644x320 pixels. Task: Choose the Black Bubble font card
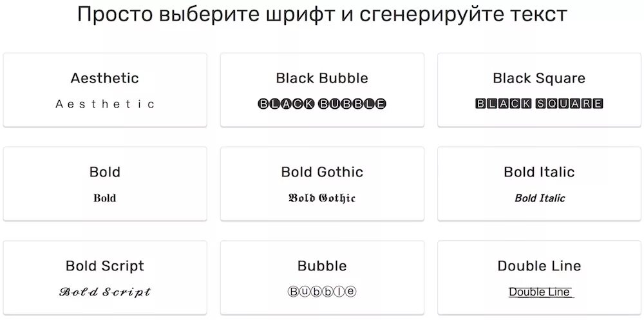[322, 89]
